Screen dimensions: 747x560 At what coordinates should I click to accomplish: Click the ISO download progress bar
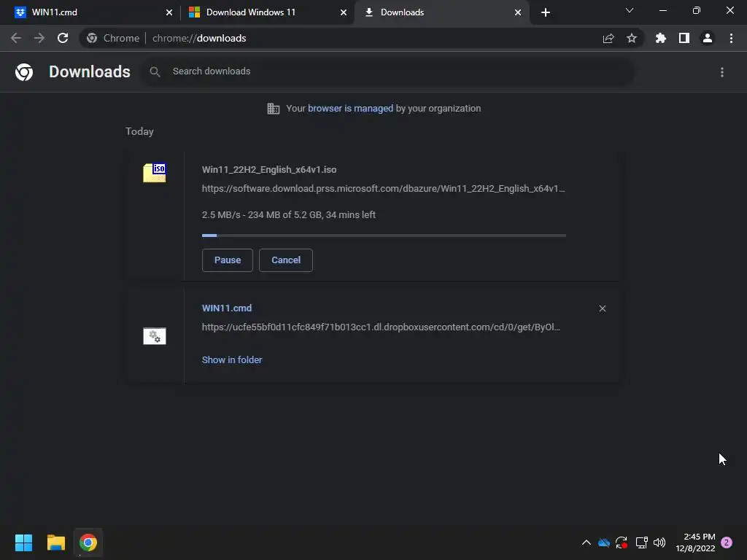[384, 236]
